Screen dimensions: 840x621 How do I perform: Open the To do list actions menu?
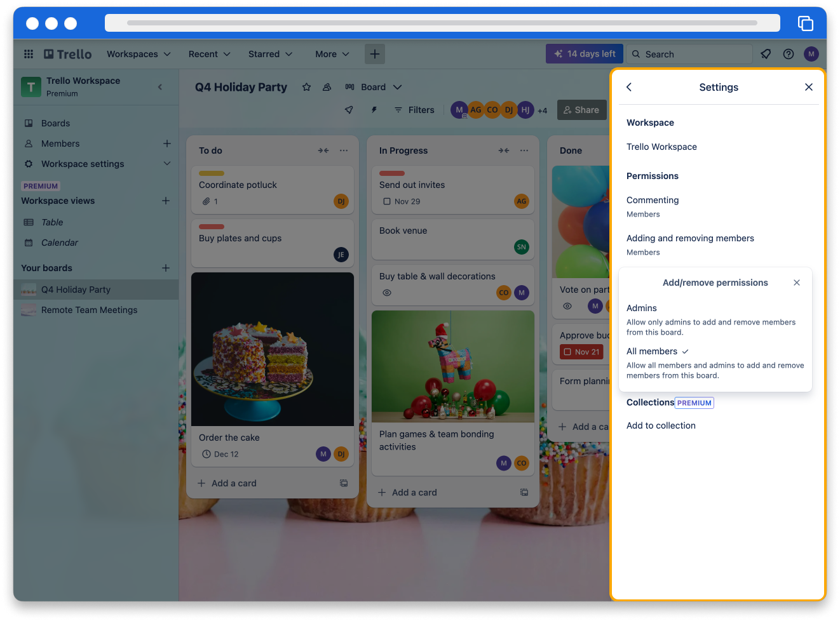tap(344, 150)
